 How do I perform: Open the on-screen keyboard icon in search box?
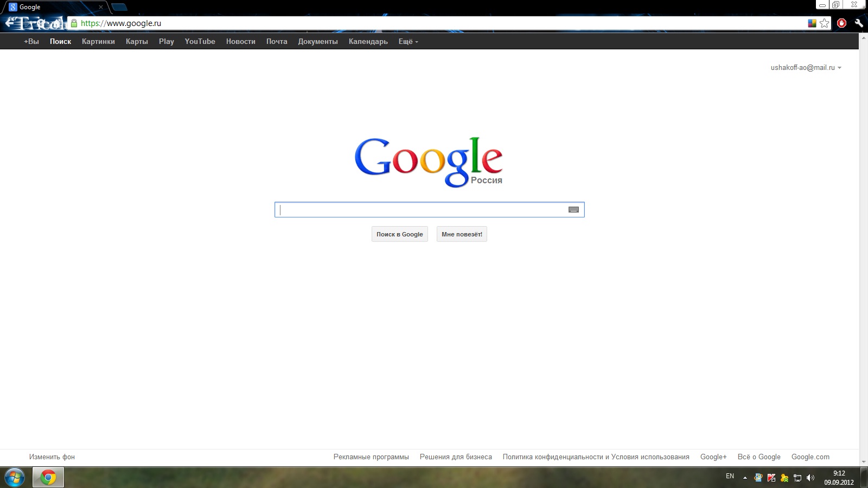point(573,210)
